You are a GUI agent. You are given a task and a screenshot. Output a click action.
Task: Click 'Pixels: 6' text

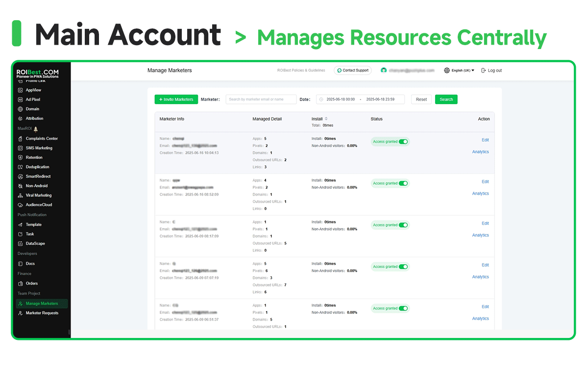pyautogui.click(x=260, y=271)
